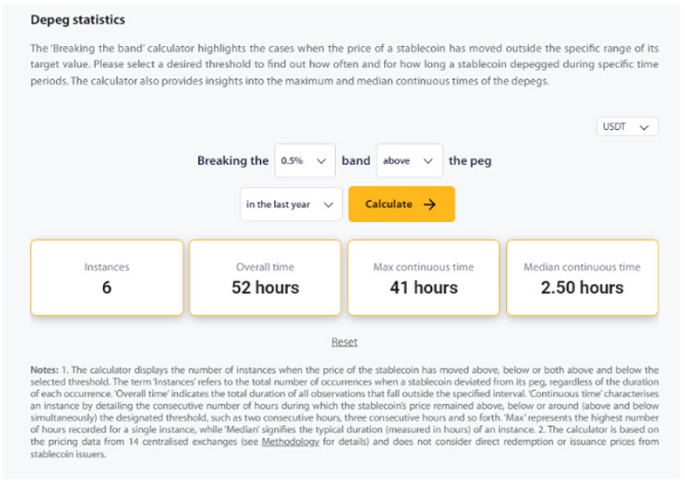This screenshot has width=685, height=486.
Task: Click the Median continuous time card
Action: coord(582,277)
